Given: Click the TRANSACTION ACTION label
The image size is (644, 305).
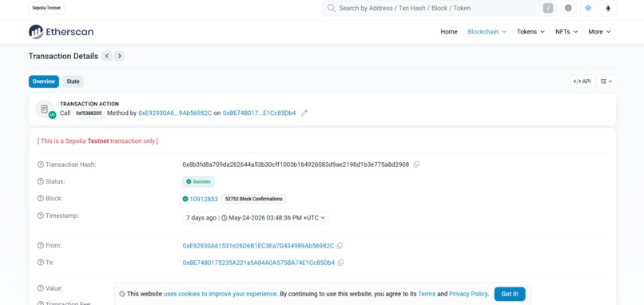Looking at the screenshot, I should point(89,105).
